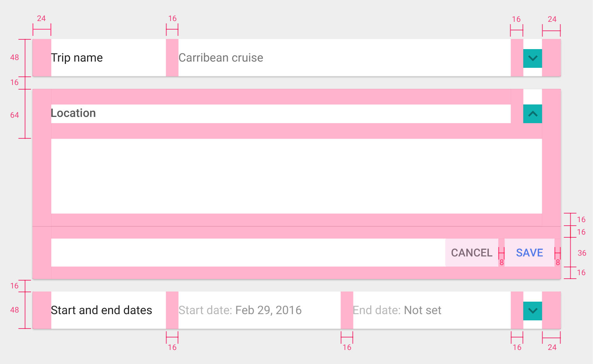Click the Start date: Feb 29, 2016 field
This screenshot has height=364, width=593.
(x=240, y=310)
